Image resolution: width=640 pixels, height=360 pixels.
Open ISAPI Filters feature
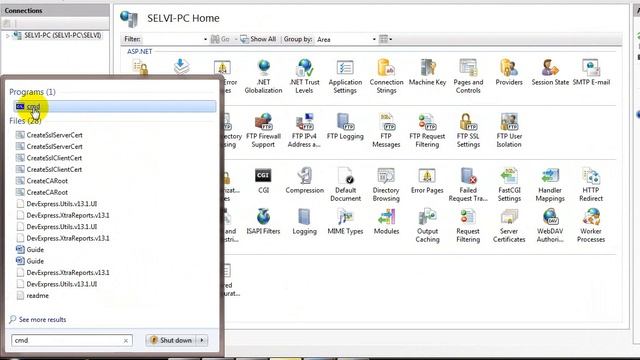coord(263,222)
